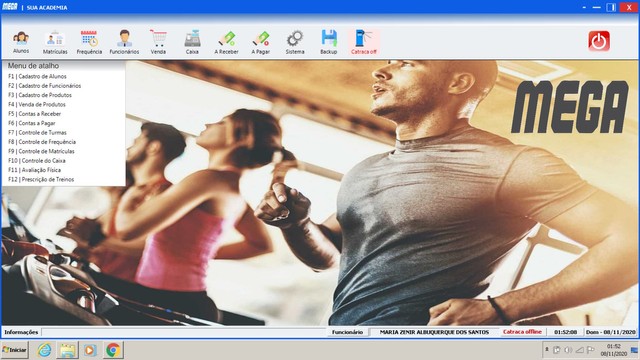Toggle the Catraca off turnstile icon
The image size is (640, 360).
[x=364, y=42]
